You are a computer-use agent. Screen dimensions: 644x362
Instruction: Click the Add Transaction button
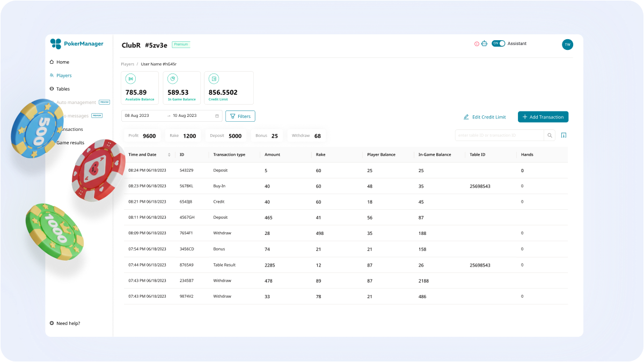[x=543, y=117]
